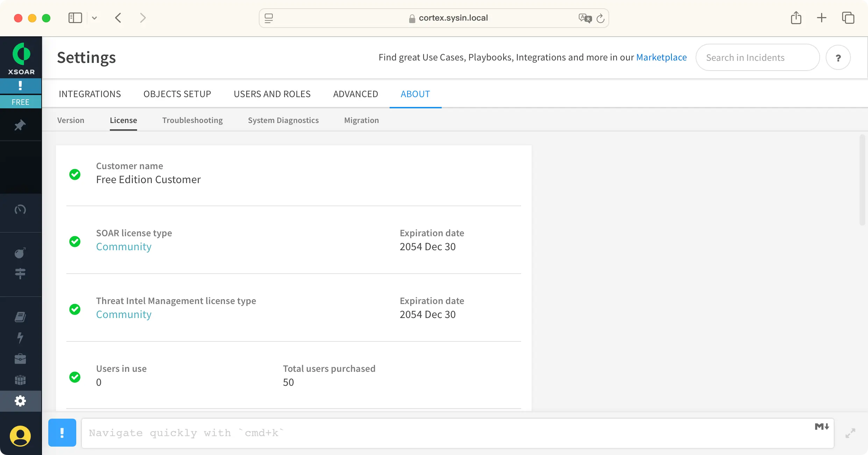The width and height of the screenshot is (868, 455).
Task: Click the Settings page heading
Action: pyautogui.click(x=86, y=58)
